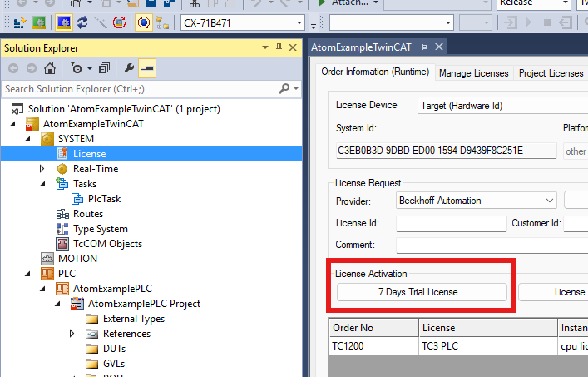Image resolution: width=588 pixels, height=377 pixels.
Task: Click the Home icon in Solution Explorer
Action: tap(50, 68)
